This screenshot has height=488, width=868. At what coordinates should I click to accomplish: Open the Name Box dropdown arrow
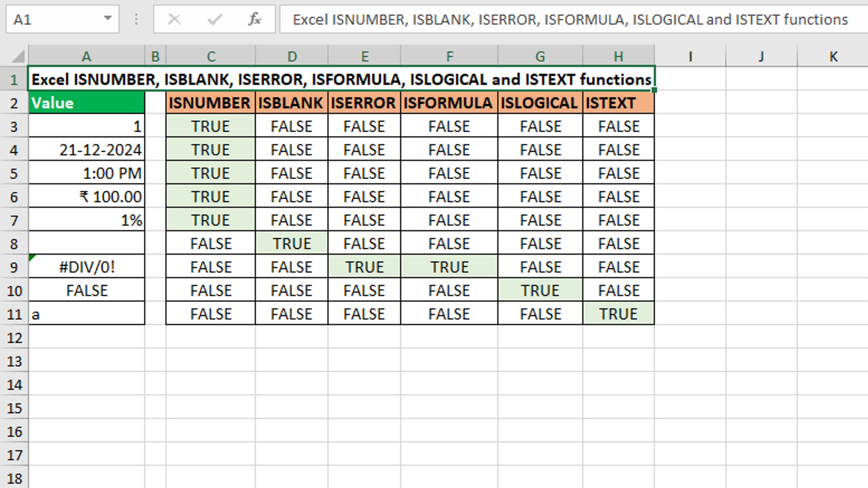coord(108,19)
